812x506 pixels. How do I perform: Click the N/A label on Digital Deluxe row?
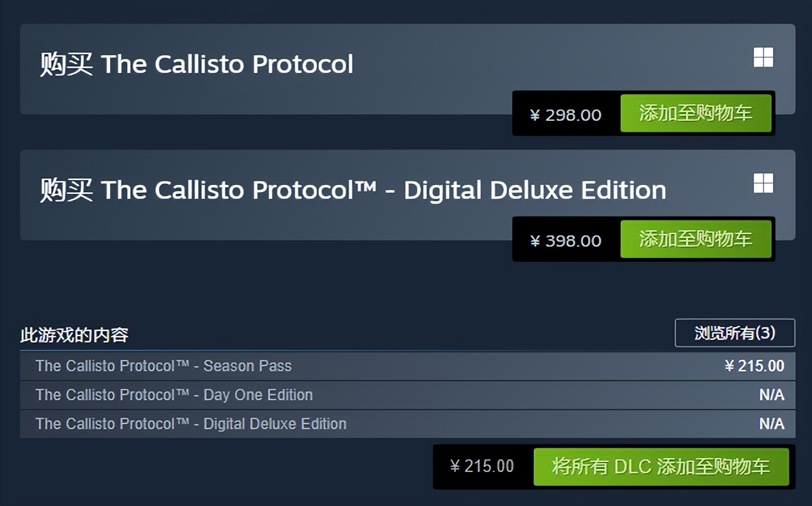click(771, 424)
